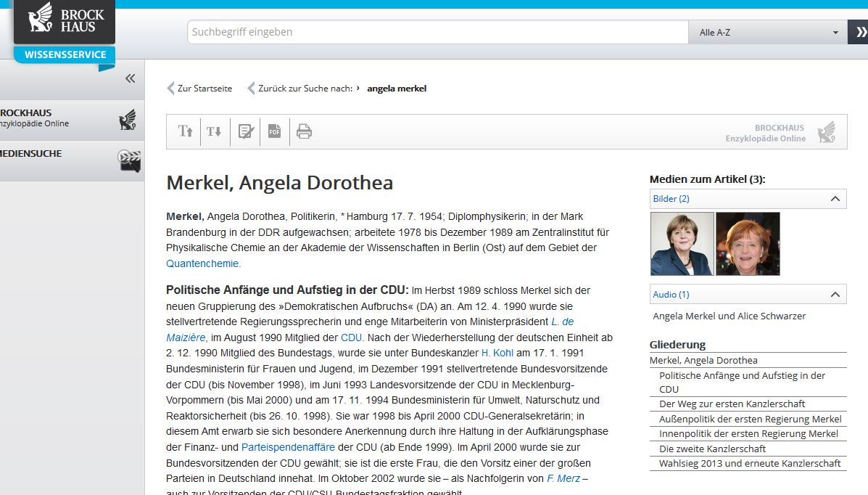Open the Quantenchemie link
868x495 pixels.
coord(202,263)
